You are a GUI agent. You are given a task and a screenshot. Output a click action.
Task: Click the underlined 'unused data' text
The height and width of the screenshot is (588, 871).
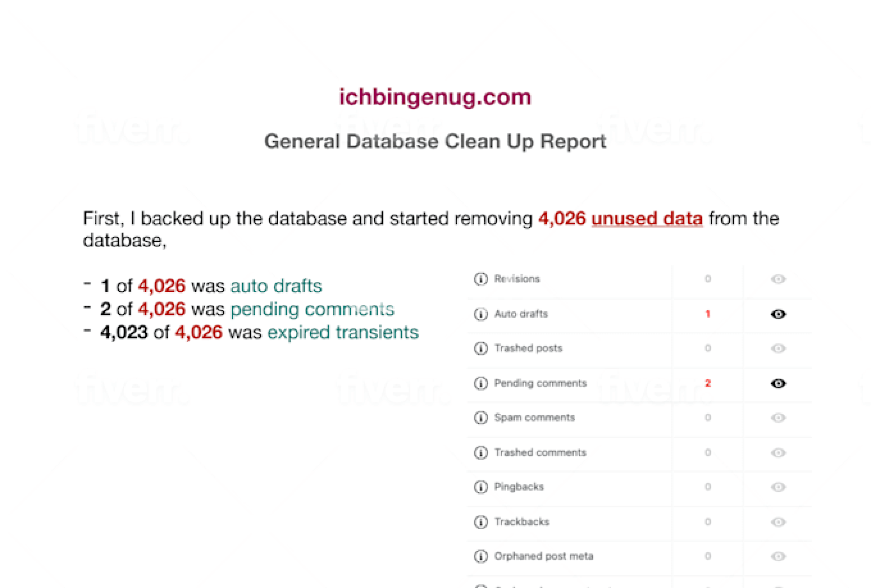(x=647, y=219)
